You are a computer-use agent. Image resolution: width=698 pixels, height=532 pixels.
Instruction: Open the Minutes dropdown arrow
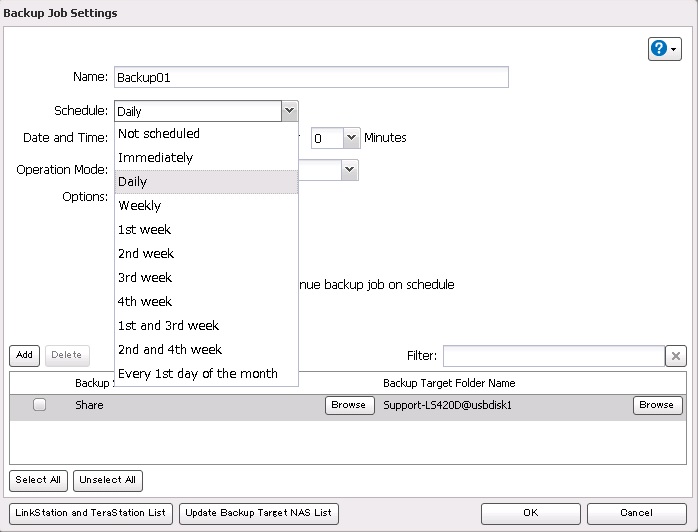point(351,138)
